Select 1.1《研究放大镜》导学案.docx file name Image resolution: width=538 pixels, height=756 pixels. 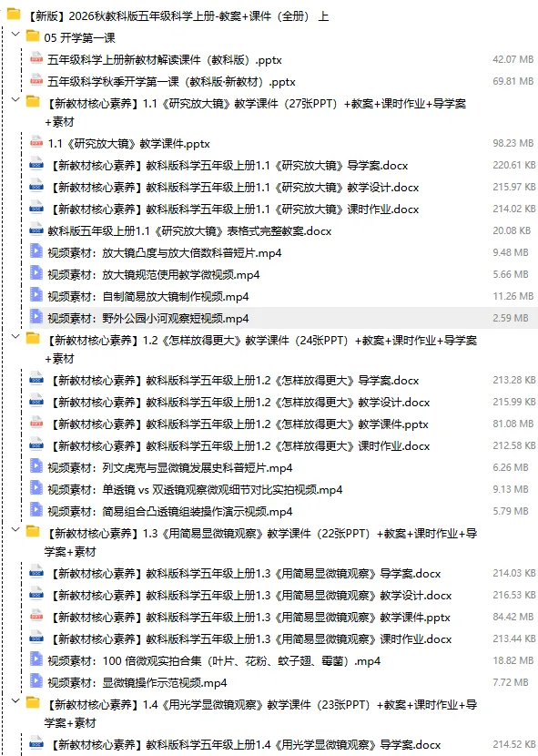coord(228,166)
